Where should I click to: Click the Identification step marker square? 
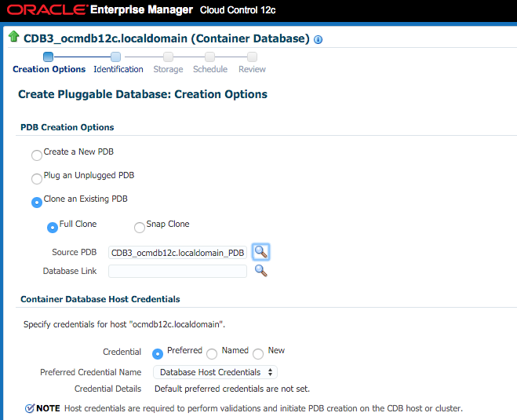click(116, 57)
